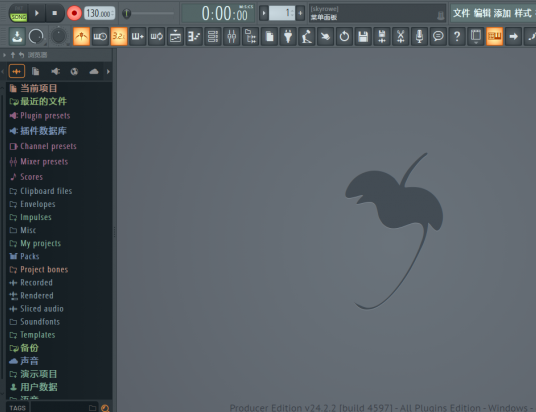Arm recording with the red Record button
This screenshot has width=536, height=412.
point(74,13)
